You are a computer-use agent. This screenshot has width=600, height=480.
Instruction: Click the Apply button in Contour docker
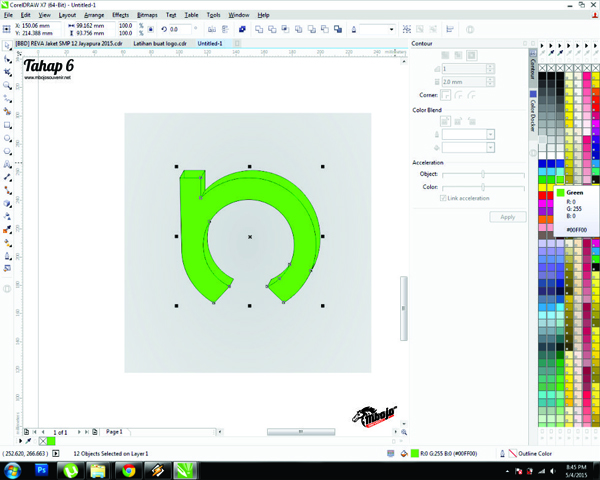507,217
